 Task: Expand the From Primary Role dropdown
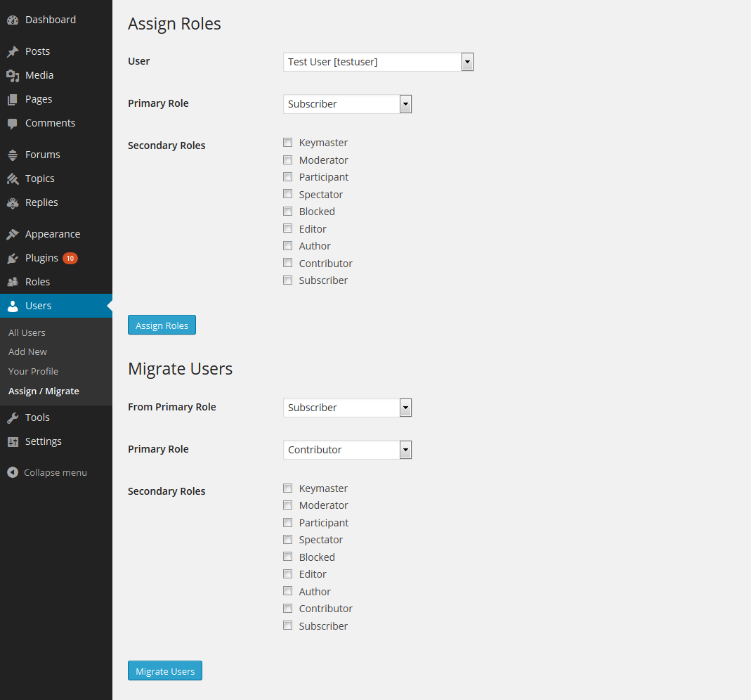pyautogui.click(x=347, y=408)
